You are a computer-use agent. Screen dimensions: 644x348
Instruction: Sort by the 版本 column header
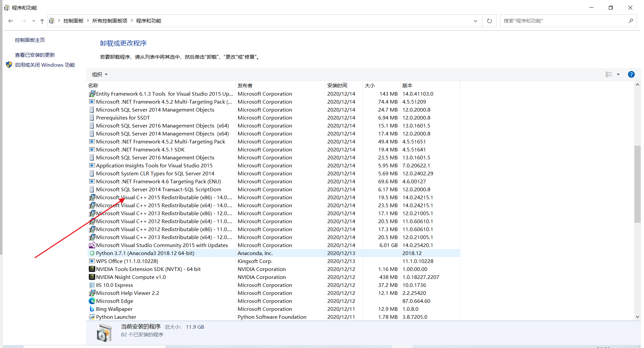point(430,85)
